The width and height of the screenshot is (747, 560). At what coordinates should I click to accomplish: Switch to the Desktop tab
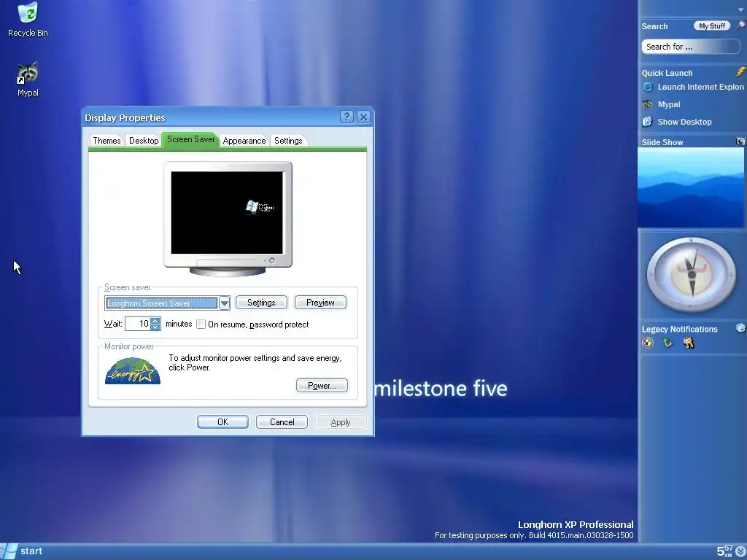(144, 141)
